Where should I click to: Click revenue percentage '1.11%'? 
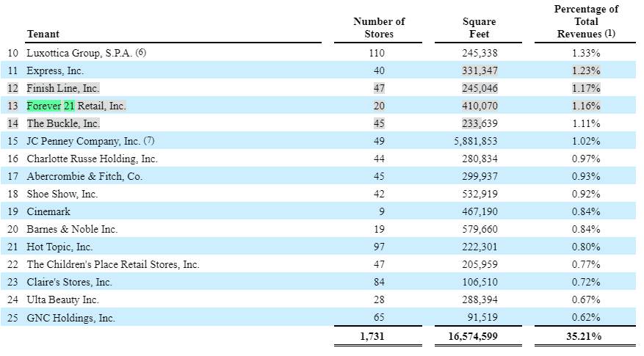click(586, 124)
